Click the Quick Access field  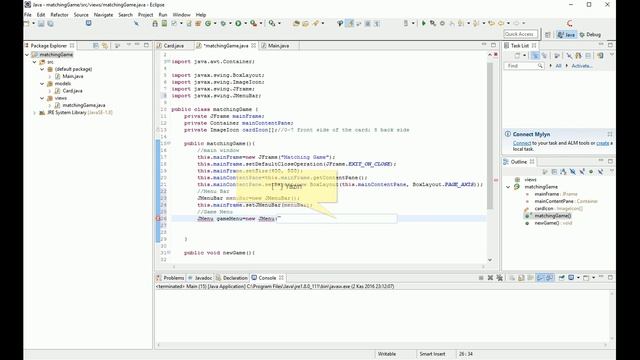click(520, 34)
